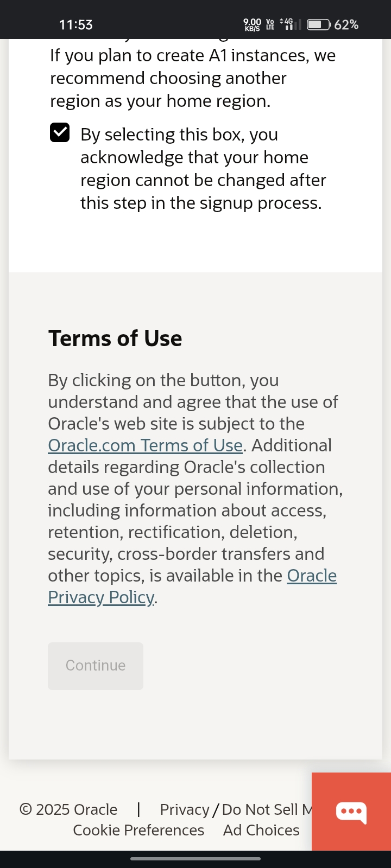
Task: Open the Oracle.com Terms of Use link
Action: (x=145, y=445)
